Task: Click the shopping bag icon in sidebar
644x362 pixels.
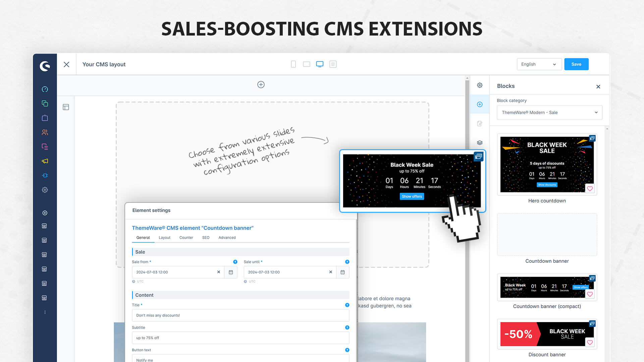Action: click(x=44, y=118)
